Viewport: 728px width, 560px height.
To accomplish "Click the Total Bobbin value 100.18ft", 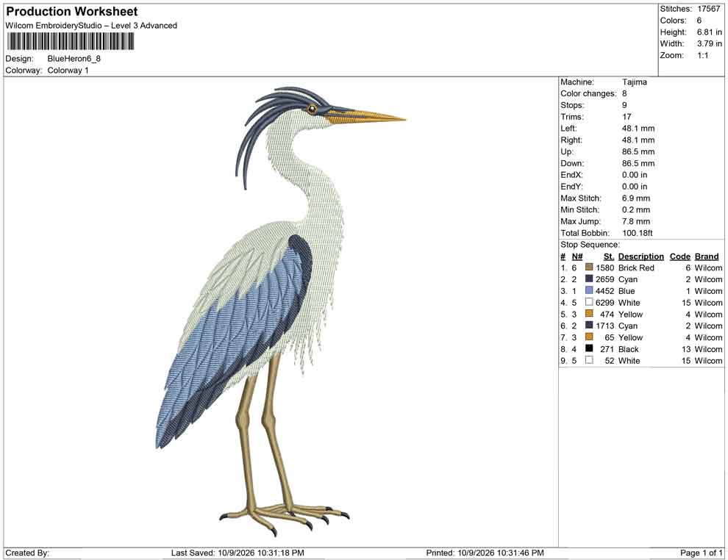I will (638, 233).
